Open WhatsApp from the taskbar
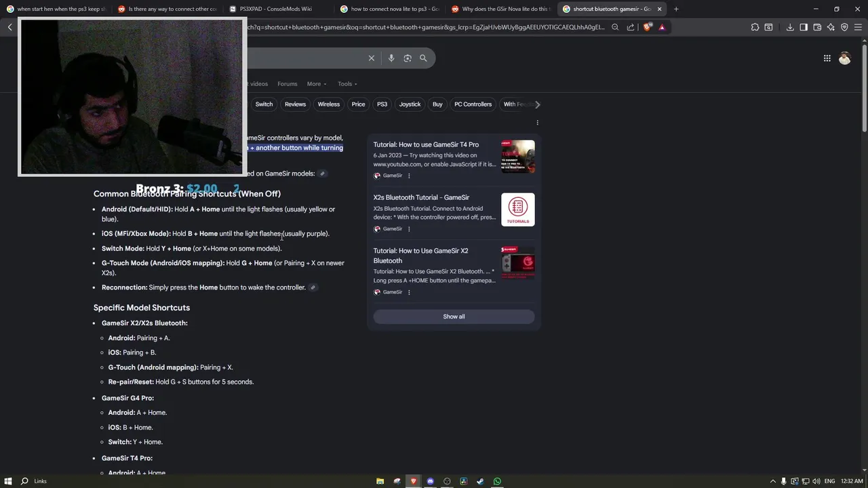 (497, 481)
